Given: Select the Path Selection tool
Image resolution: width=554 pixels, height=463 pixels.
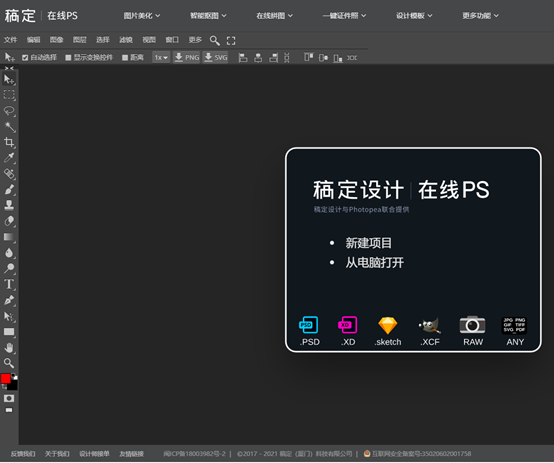Looking at the screenshot, I should (x=9, y=316).
